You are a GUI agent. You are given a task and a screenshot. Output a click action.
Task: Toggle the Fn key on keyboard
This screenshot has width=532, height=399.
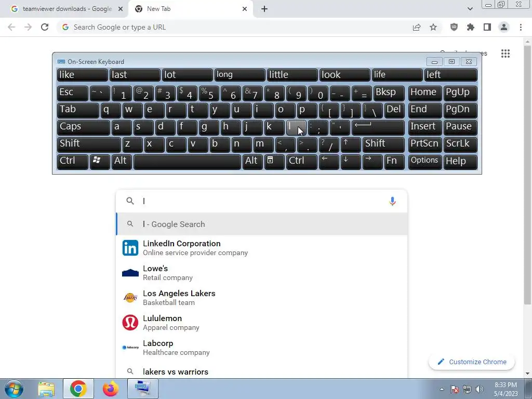click(394, 161)
